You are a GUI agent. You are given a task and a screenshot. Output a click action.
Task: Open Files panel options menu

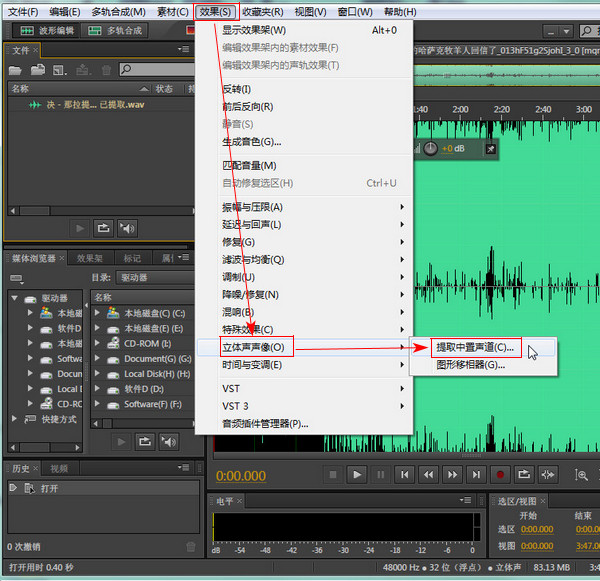point(184,49)
